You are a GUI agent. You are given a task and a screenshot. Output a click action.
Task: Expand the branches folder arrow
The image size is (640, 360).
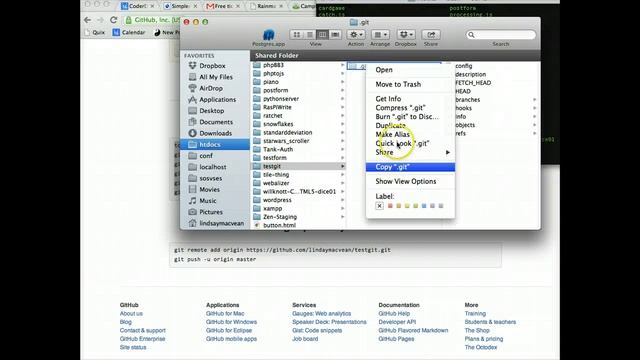(x=534, y=100)
